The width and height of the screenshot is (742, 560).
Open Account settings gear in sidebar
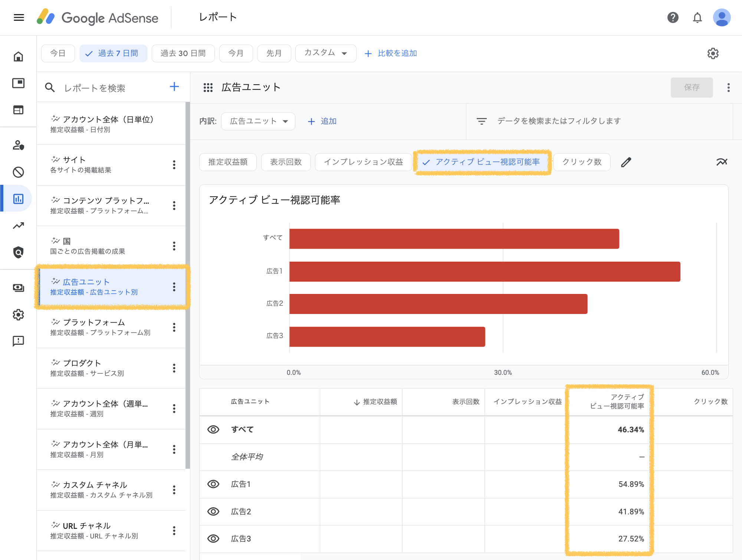[x=18, y=315]
